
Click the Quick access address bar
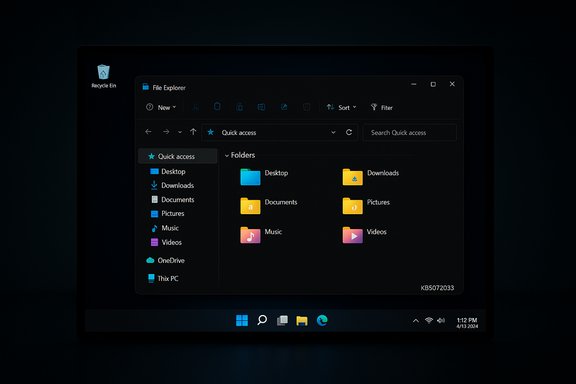pos(280,132)
